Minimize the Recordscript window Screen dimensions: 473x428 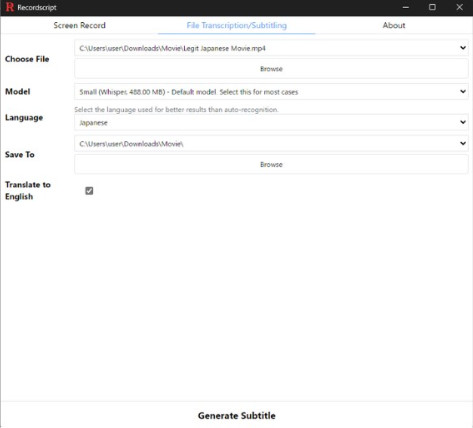pos(406,7)
